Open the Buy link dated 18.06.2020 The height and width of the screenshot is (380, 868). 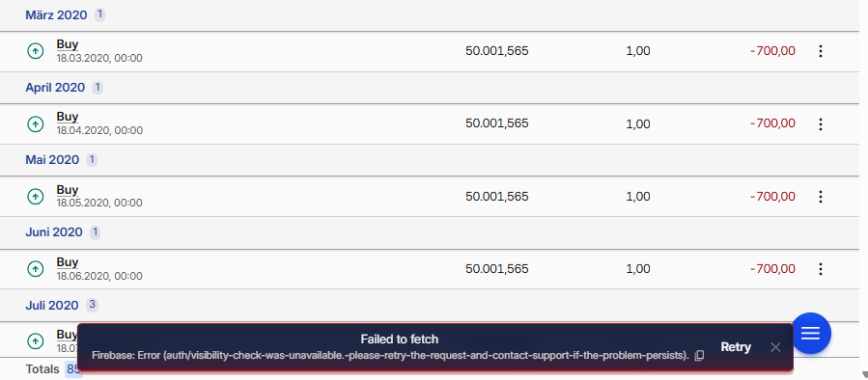point(67,262)
